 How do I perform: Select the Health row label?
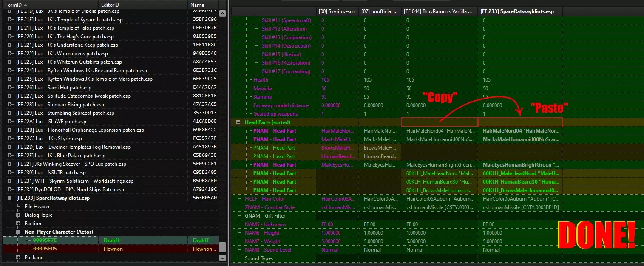pos(261,80)
